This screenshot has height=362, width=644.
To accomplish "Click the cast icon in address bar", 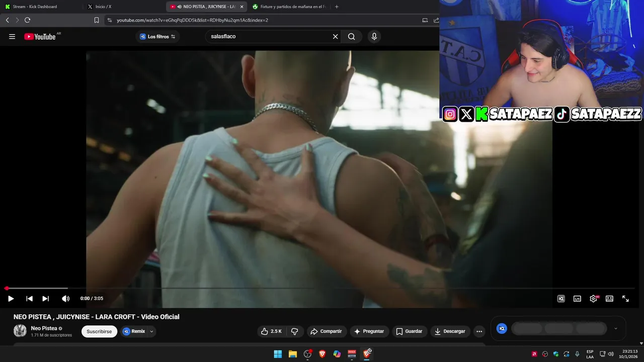I will click(425, 20).
